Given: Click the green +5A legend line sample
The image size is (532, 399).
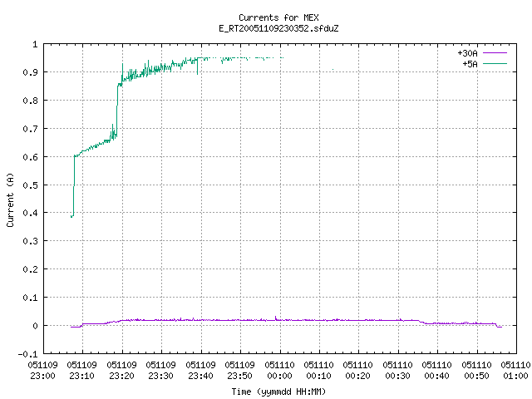Looking at the screenshot, I should [x=495, y=63].
